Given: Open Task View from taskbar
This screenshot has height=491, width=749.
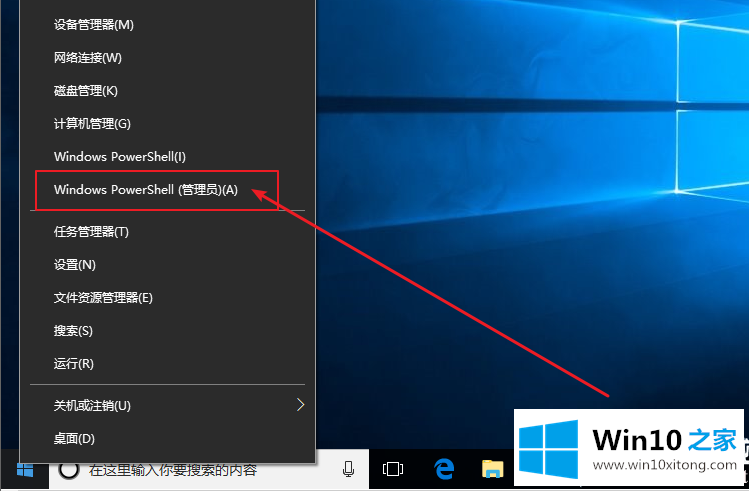Looking at the screenshot, I should coord(393,469).
